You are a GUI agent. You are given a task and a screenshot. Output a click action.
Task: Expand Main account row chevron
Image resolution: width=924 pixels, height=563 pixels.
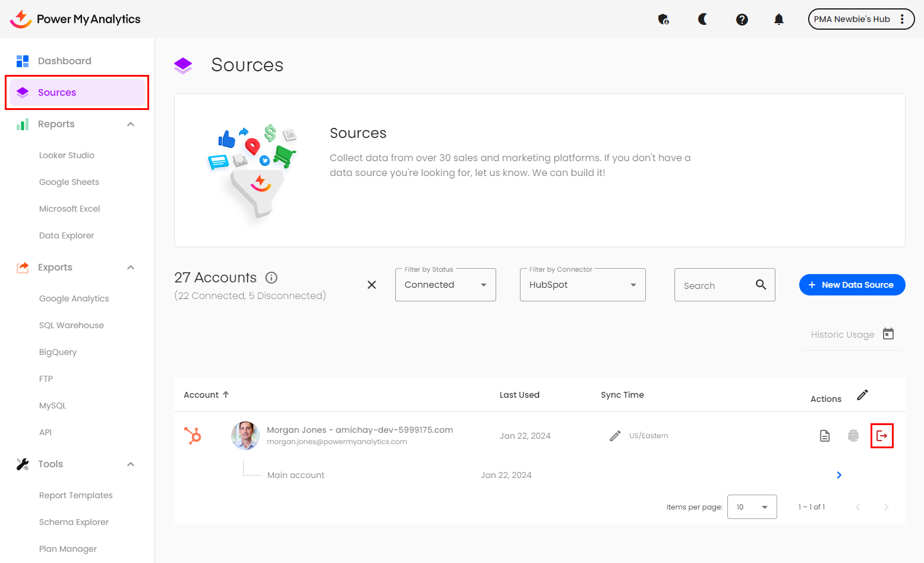point(839,475)
